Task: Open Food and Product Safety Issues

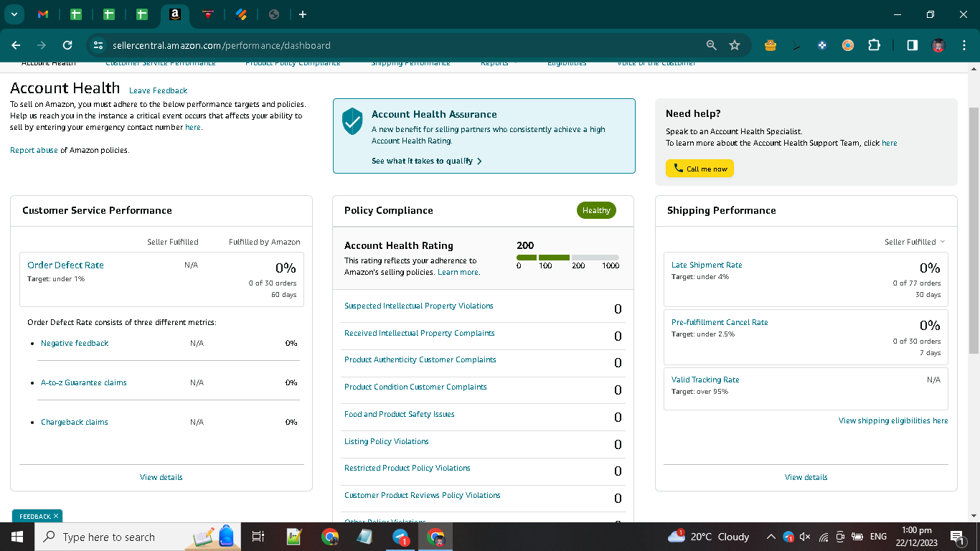Action: coord(400,414)
